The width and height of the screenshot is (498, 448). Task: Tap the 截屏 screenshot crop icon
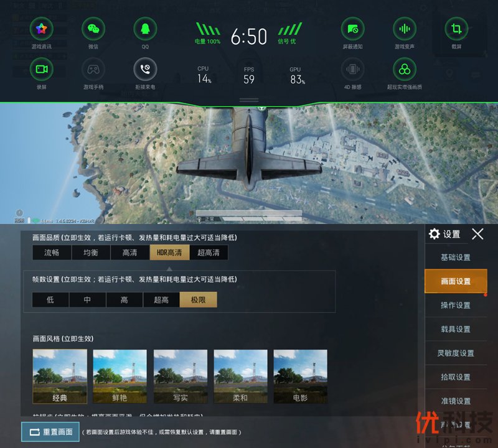pyautogui.click(x=456, y=29)
